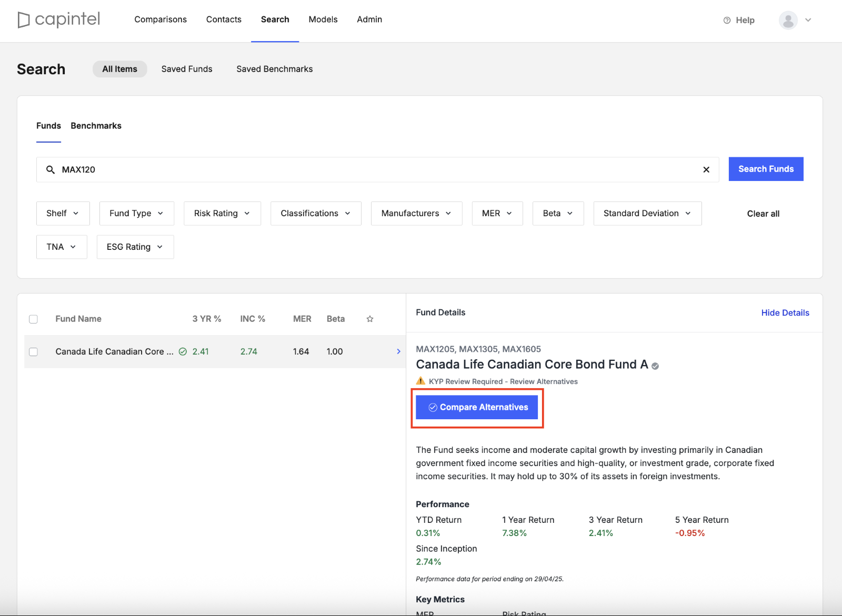Expand the Beta filter dropdown
The image size is (842, 616).
pyautogui.click(x=558, y=213)
